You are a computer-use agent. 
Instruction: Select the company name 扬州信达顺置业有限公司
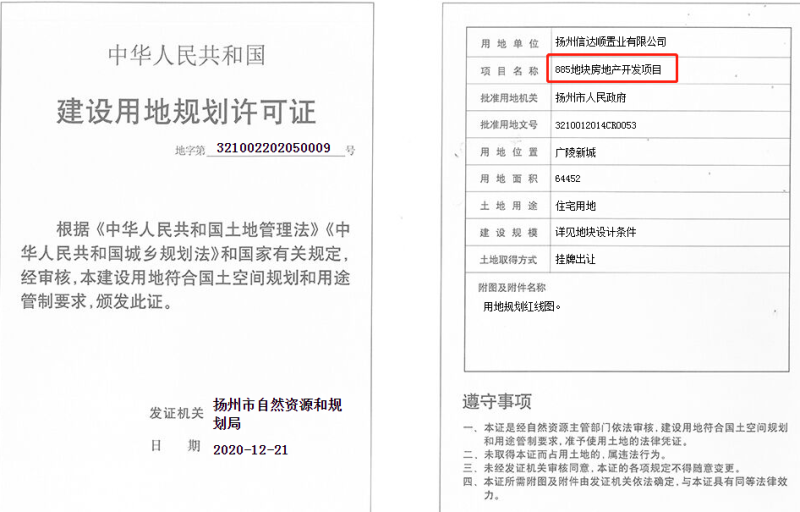pos(610,42)
